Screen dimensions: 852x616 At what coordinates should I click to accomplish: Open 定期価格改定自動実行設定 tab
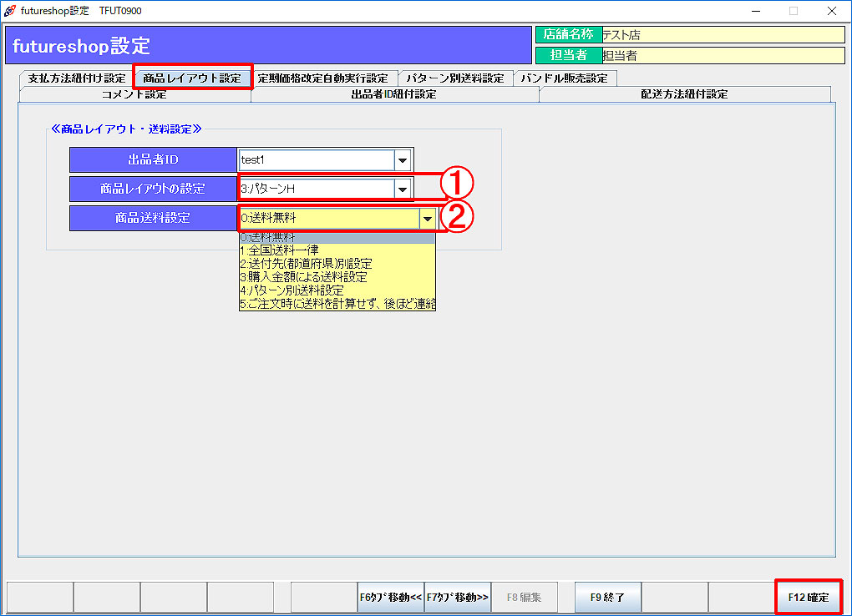(x=322, y=78)
